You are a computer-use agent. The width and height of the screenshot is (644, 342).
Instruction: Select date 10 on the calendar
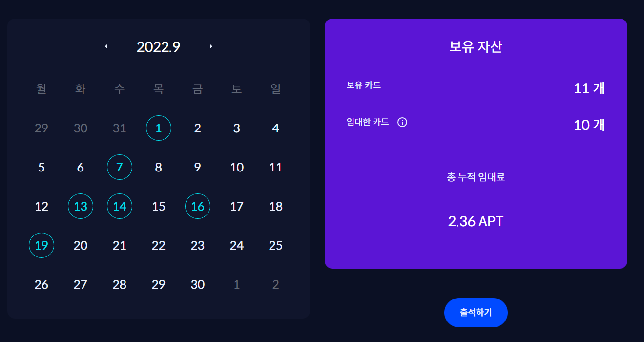pyautogui.click(x=237, y=167)
